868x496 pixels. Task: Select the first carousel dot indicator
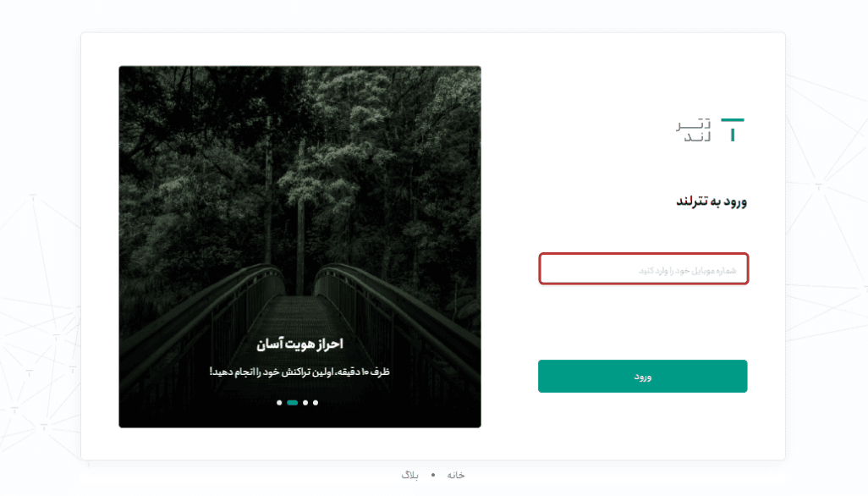279,402
